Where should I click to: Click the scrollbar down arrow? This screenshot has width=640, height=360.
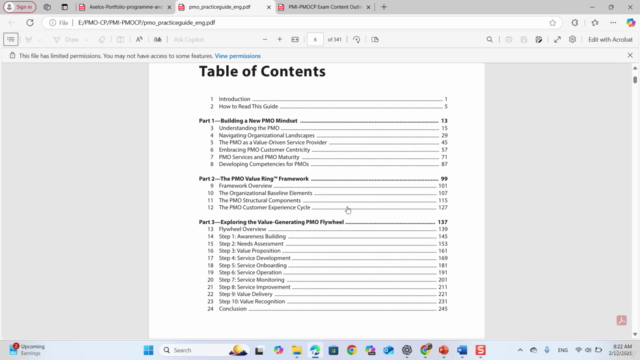click(635, 334)
